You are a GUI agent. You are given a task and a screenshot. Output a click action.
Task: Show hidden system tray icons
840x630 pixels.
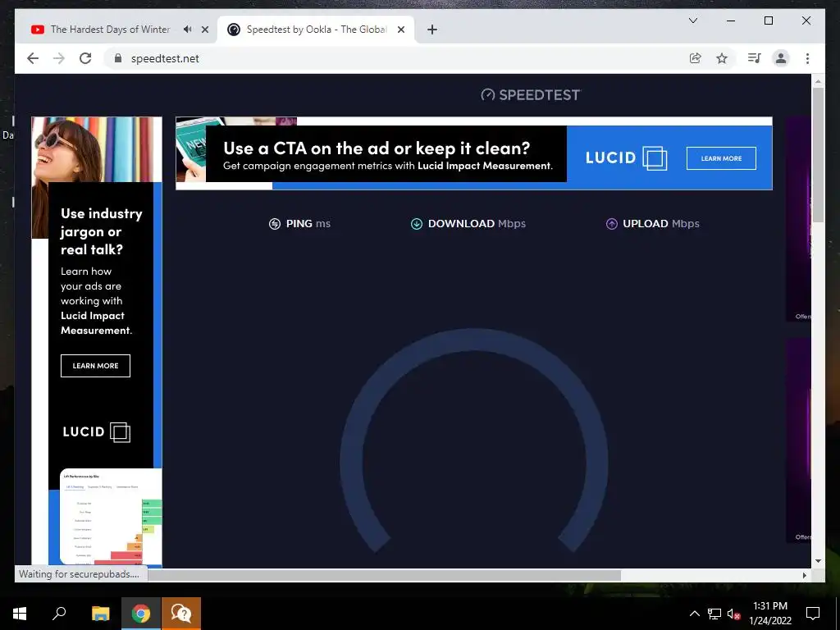[x=694, y=614]
